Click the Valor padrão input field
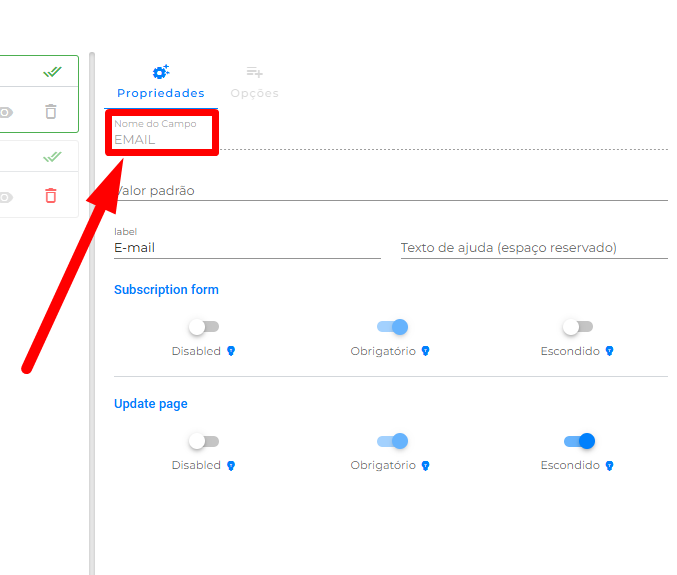677x575 pixels. point(390,190)
